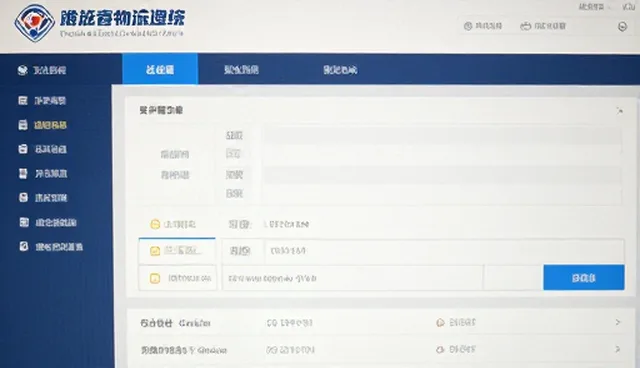Screen dimensions: 640x368
Task: Click the diamond-shaped logo emblem in header
Action: 34,23
